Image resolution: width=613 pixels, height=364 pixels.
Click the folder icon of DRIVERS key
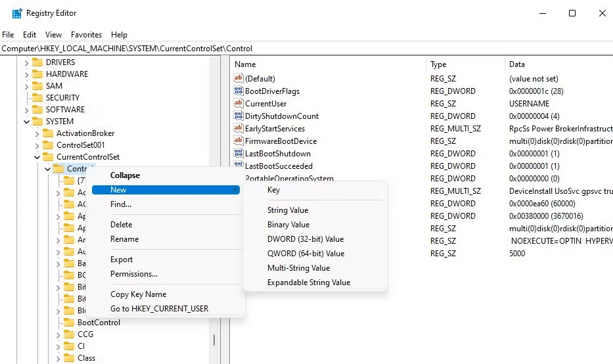tap(37, 62)
